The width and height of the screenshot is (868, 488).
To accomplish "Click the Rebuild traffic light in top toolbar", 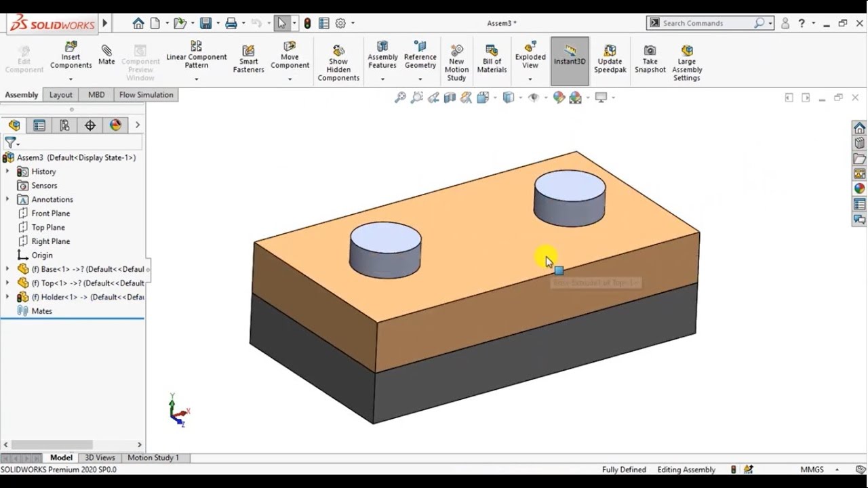I will click(x=307, y=23).
